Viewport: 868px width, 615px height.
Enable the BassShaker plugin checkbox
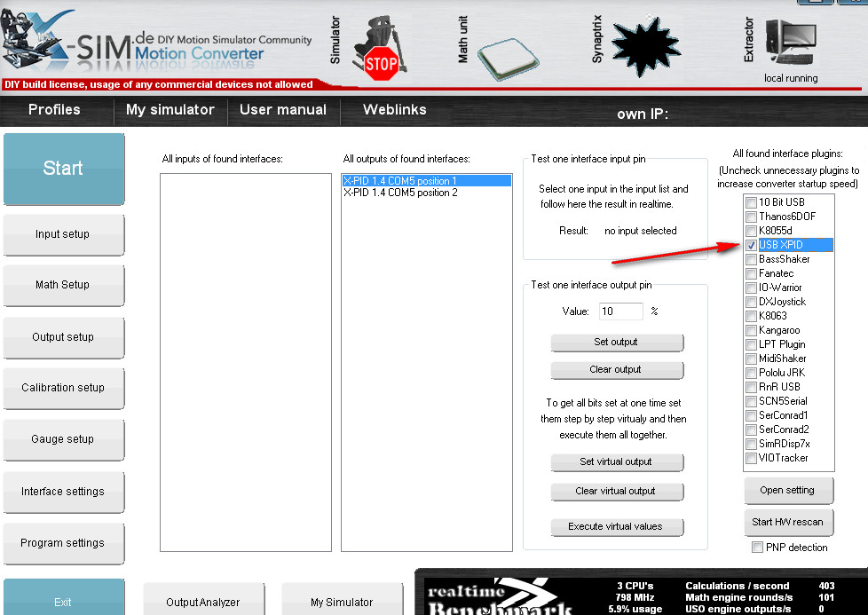click(752, 259)
